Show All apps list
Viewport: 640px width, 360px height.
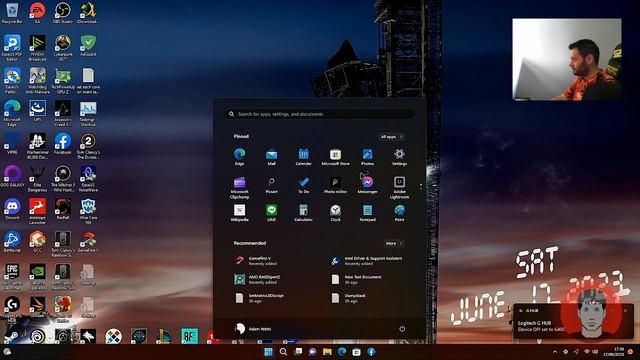click(x=391, y=137)
